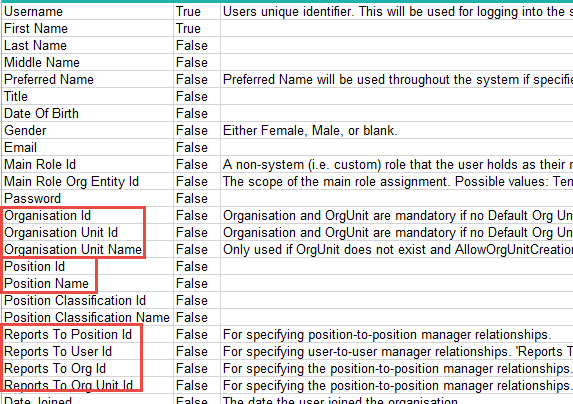The image size is (573, 404).
Task: Select the Date Of Birth cell
Action: click(88, 113)
